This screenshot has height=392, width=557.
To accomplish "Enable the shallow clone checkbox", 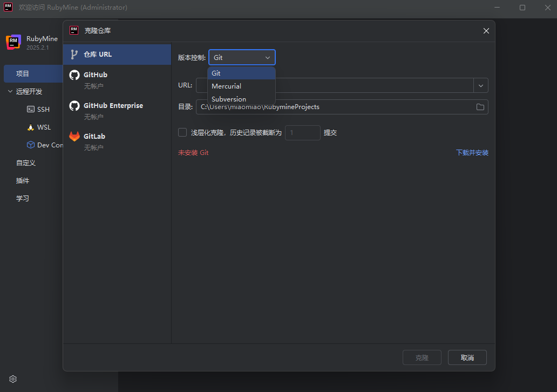I will click(x=182, y=133).
